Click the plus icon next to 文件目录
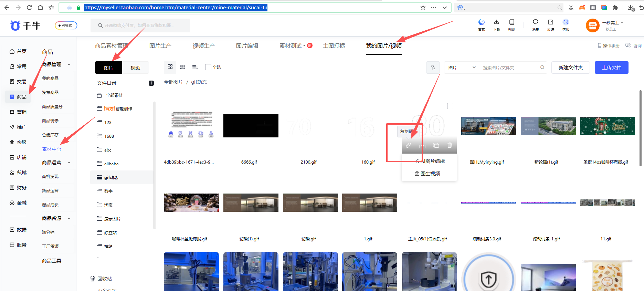This screenshot has height=291, width=644. 151,83
